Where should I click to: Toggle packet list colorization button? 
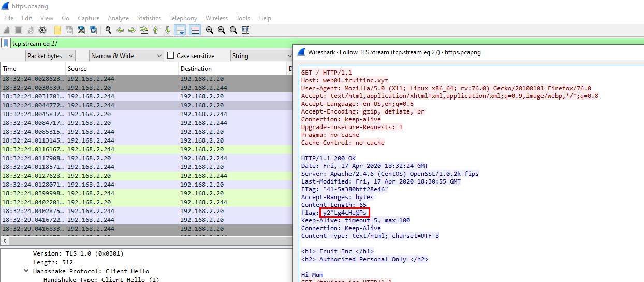click(x=195, y=30)
